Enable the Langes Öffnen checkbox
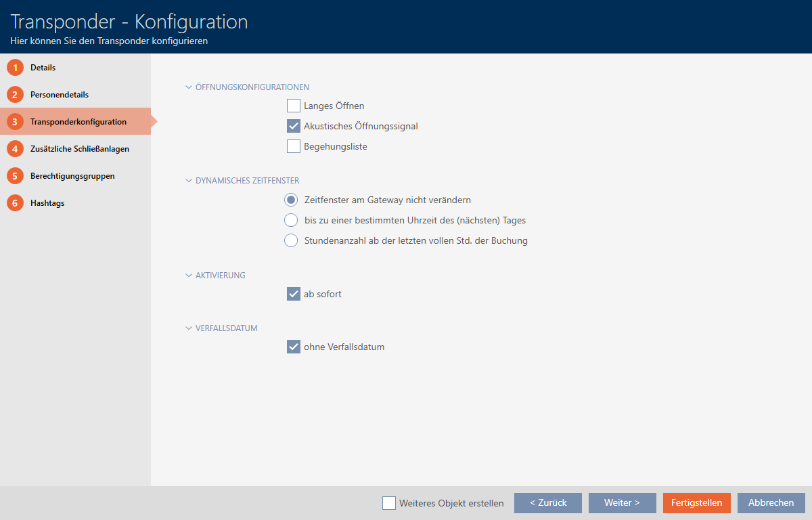Image resolution: width=812 pixels, height=520 pixels. (293, 106)
